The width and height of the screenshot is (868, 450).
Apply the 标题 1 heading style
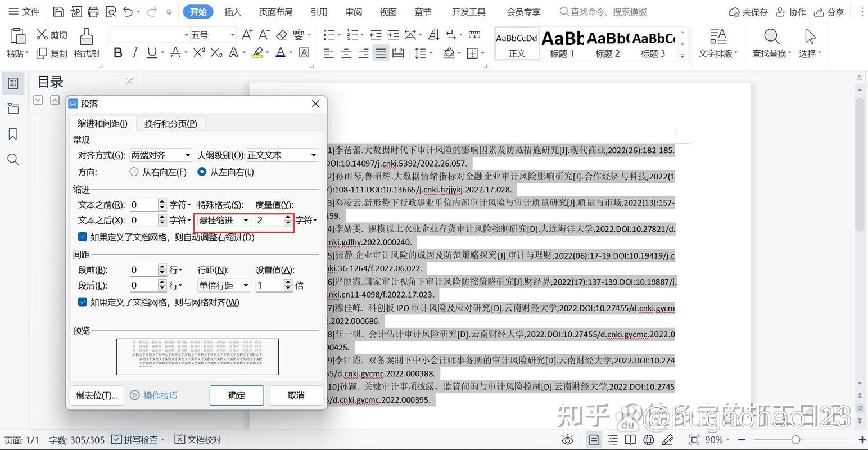[562, 44]
